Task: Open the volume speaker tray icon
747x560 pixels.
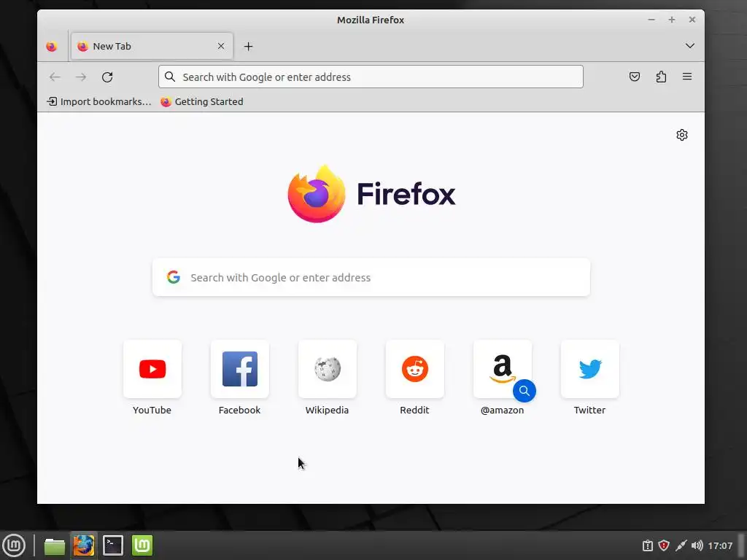Action: pyautogui.click(x=697, y=545)
